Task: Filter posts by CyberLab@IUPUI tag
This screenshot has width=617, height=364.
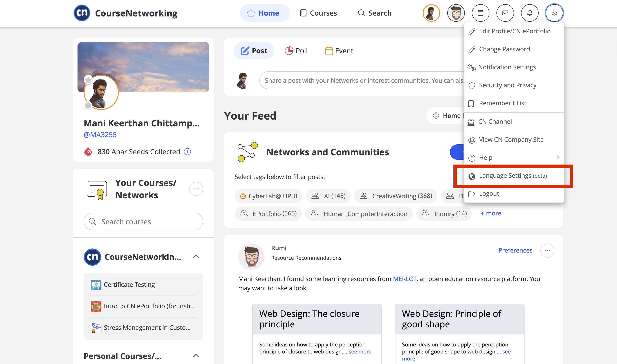Action: (269, 196)
